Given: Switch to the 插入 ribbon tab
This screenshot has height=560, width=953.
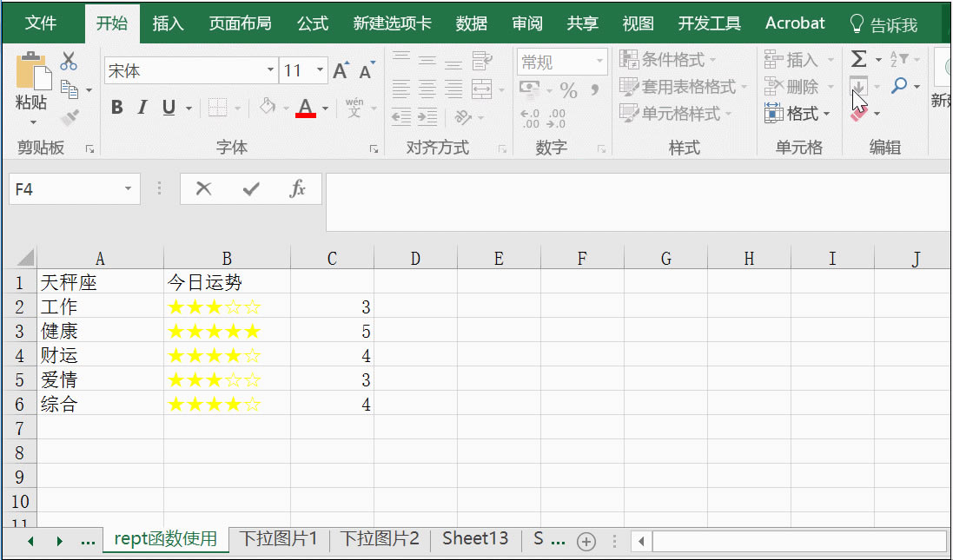Looking at the screenshot, I should tap(168, 23).
